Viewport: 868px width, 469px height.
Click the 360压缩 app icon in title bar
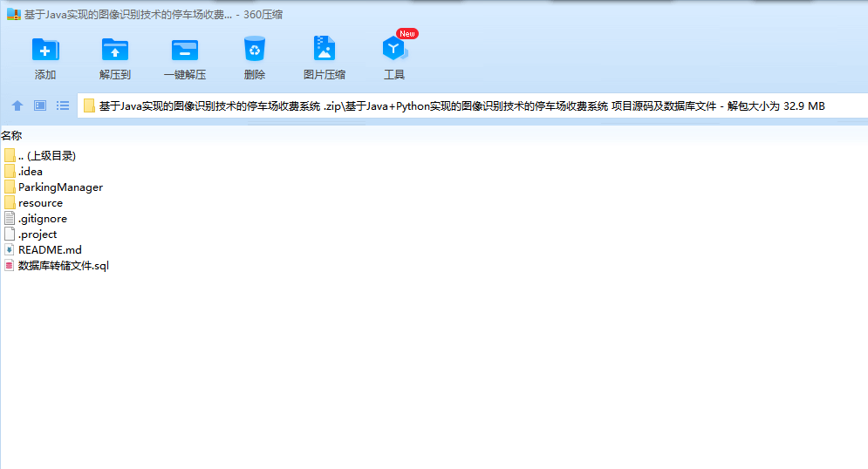pyautogui.click(x=14, y=14)
